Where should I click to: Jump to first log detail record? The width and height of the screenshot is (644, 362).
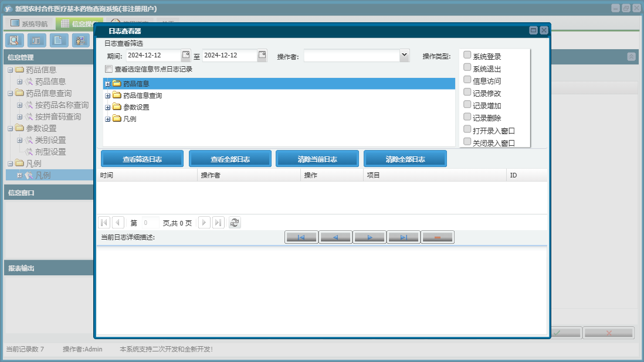click(301, 237)
